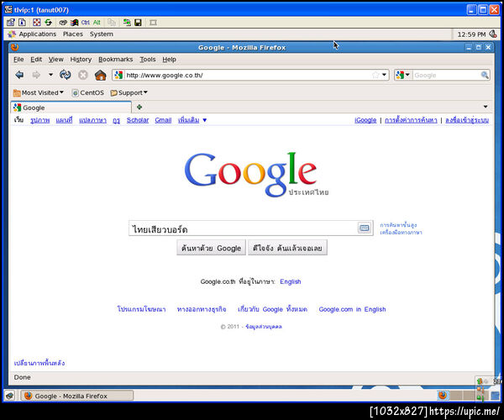Open Firefox File menu
Image resolution: width=504 pixels, height=420 pixels.
(18, 60)
